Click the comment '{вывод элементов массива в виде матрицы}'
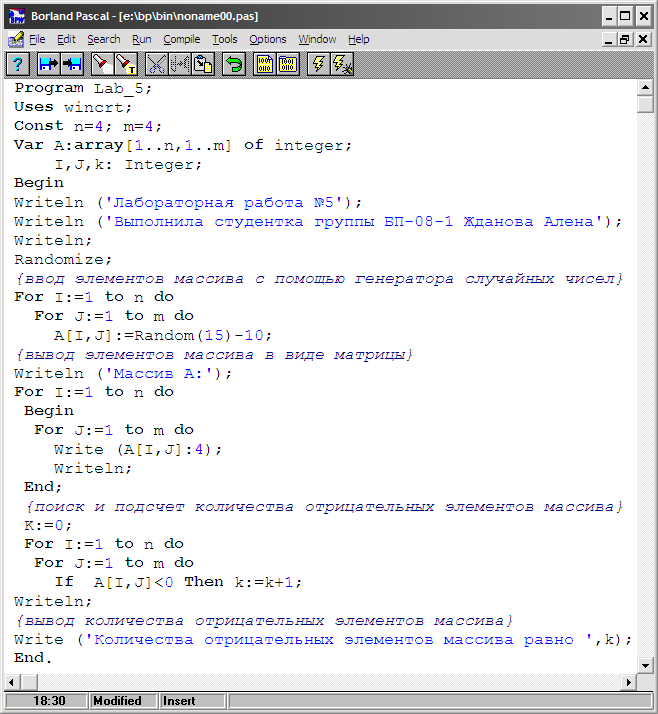 point(214,355)
